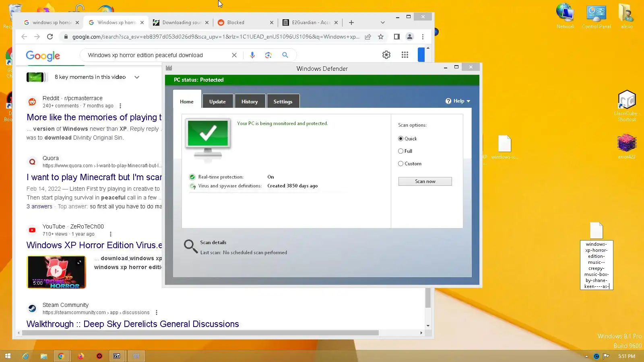Go back in Chrome browser
The image size is (644, 362).
tap(24, 37)
